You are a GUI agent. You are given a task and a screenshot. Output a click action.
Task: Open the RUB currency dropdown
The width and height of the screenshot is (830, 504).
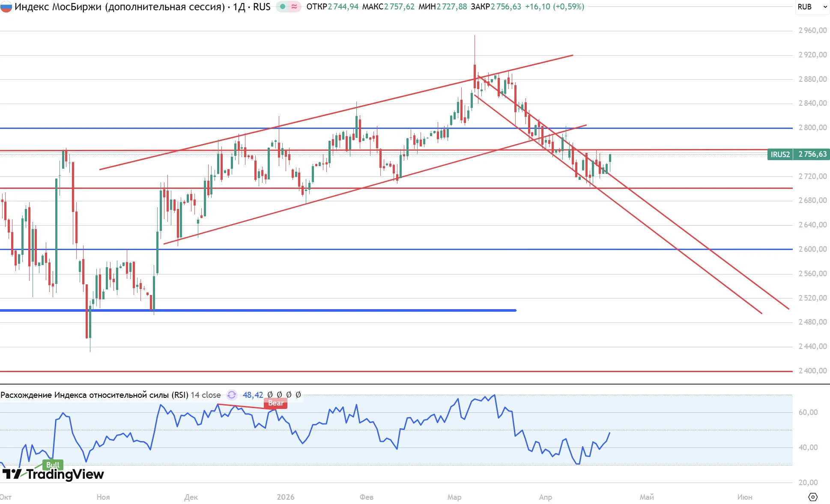click(812, 7)
